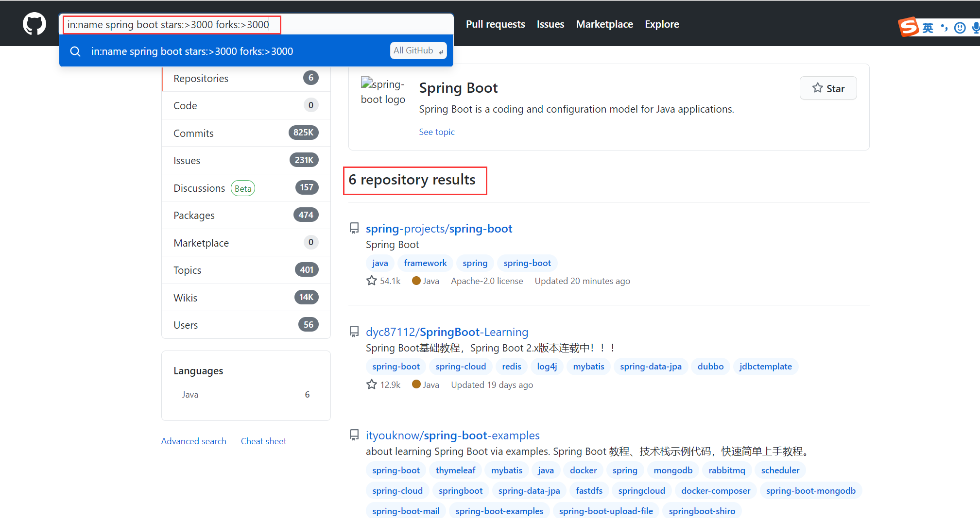This screenshot has height=518, width=980.
Task: Click the scheduler topic tag
Action: [x=780, y=470]
